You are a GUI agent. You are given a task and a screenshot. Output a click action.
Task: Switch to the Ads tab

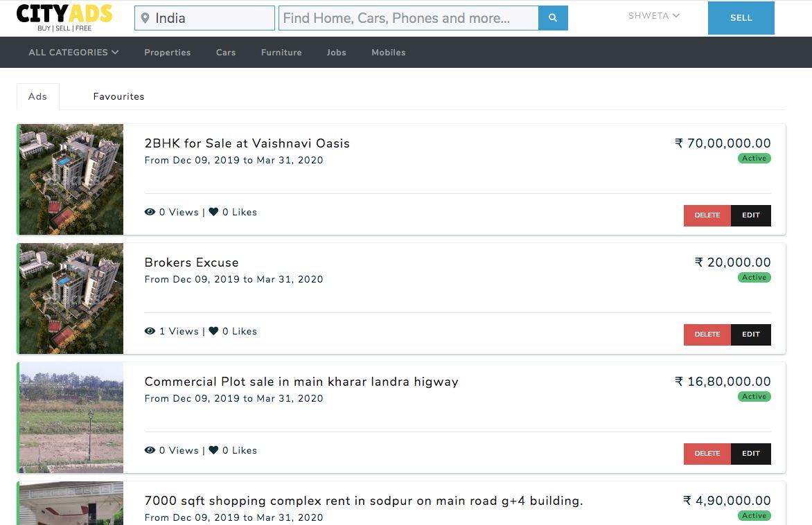point(38,96)
